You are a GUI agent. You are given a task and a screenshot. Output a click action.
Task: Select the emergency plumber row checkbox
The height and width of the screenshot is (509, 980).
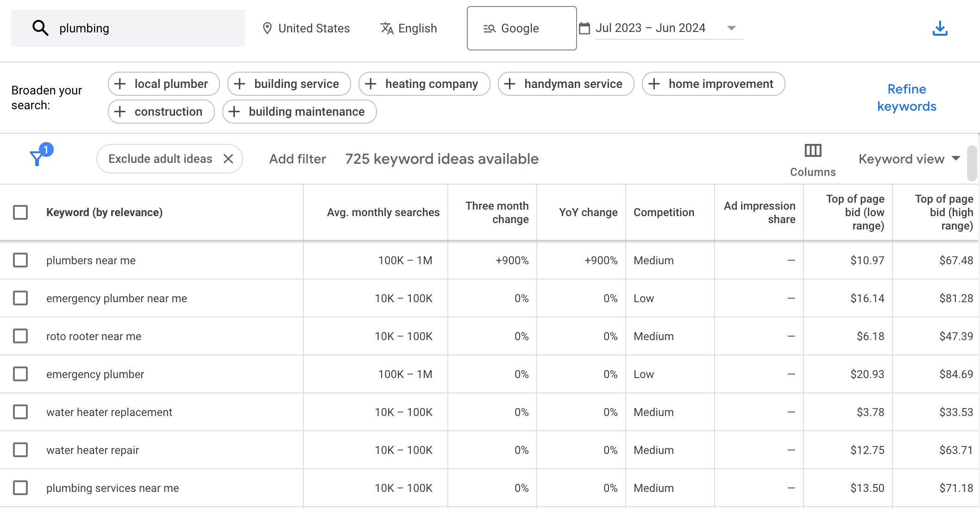[20, 374]
